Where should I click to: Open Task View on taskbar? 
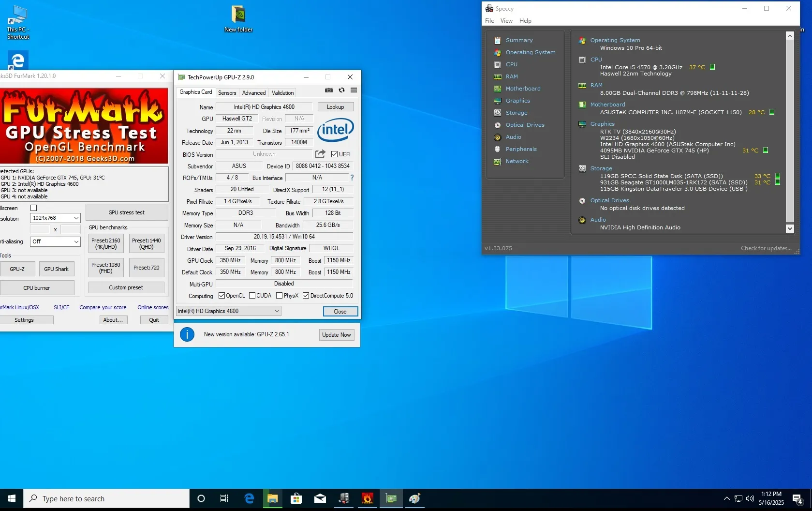coord(224,498)
